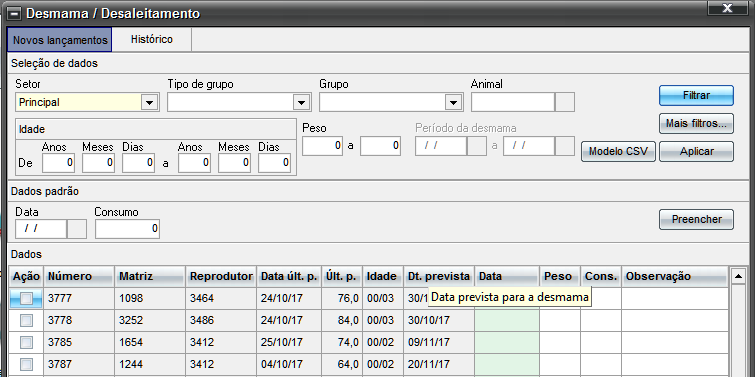Open calendar picker for Período da desmama start date
The width and height of the screenshot is (755, 377).
477,146
